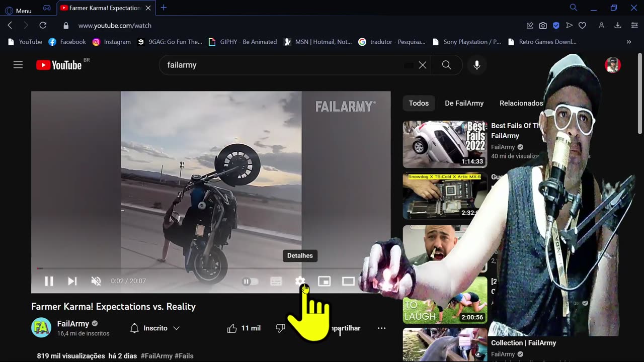Take a snapshot with the camera icon

[543, 26]
